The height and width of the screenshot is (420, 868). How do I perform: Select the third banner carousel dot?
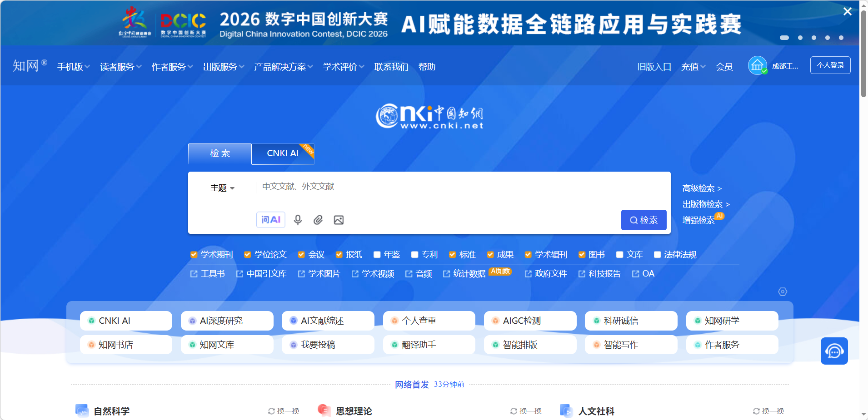tap(814, 38)
